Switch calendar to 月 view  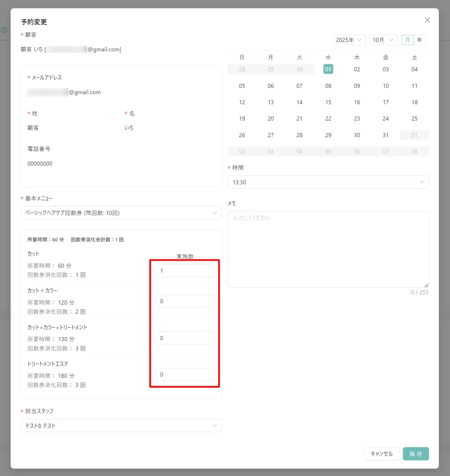tap(408, 40)
